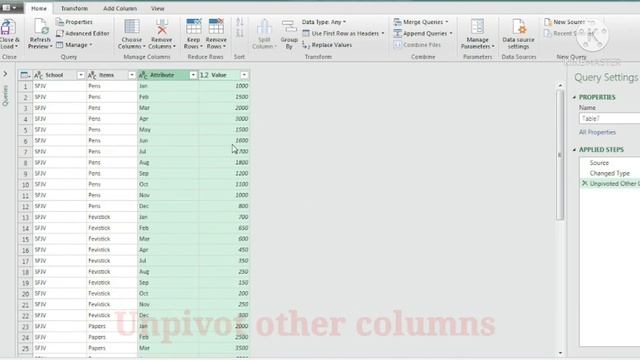Click Merge Queries
The height and width of the screenshot is (360, 640).
click(420, 22)
